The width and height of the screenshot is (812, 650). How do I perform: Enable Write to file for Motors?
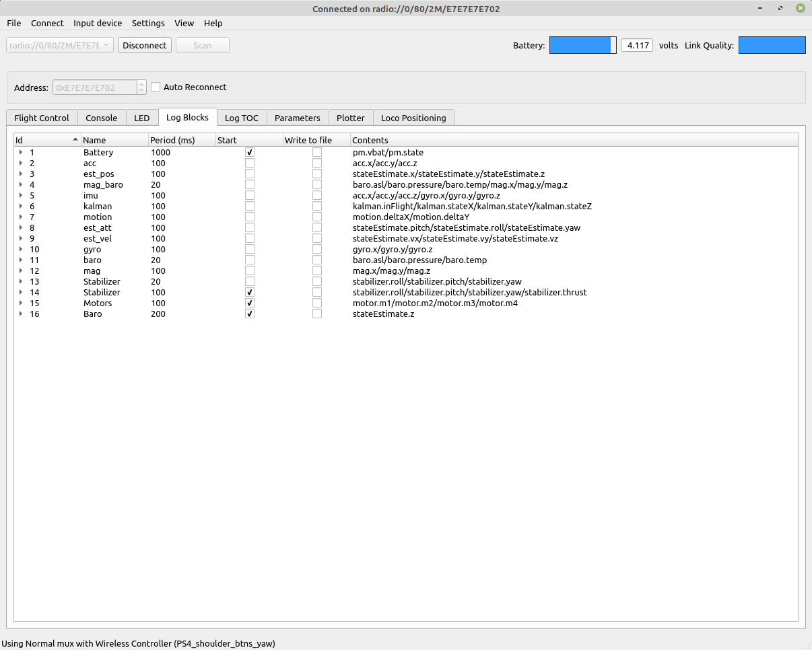click(x=317, y=303)
